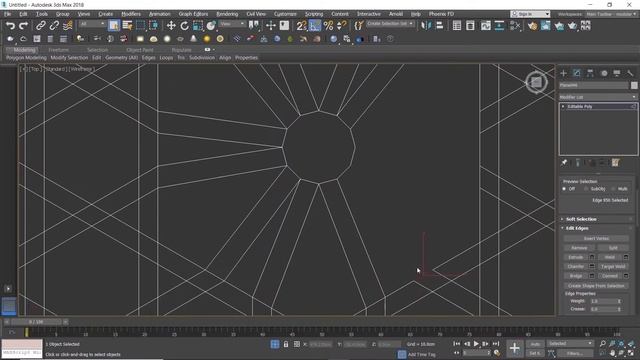Toggle the Angle Snap tool
Image resolution: width=640 pixels, height=360 pixels.
pos(315,26)
